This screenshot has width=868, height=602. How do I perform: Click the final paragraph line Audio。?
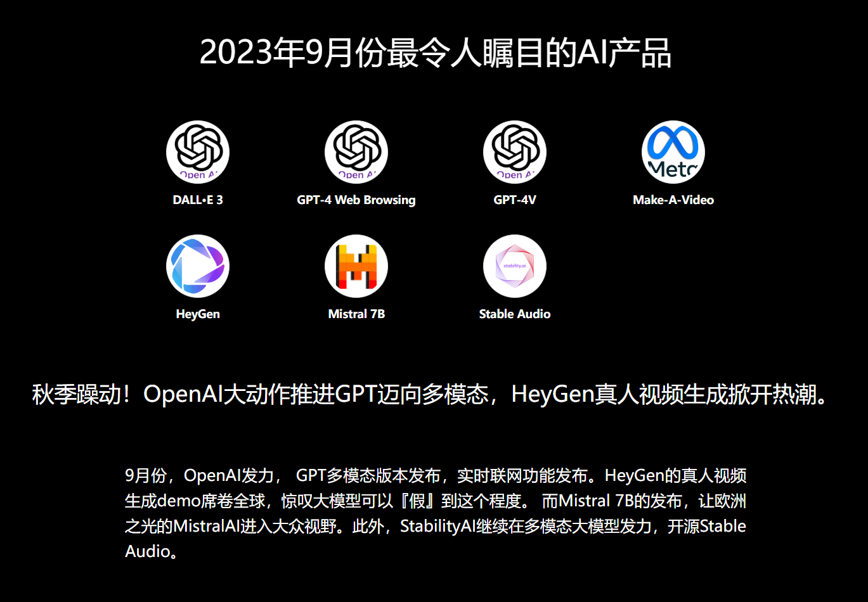(151, 551)
